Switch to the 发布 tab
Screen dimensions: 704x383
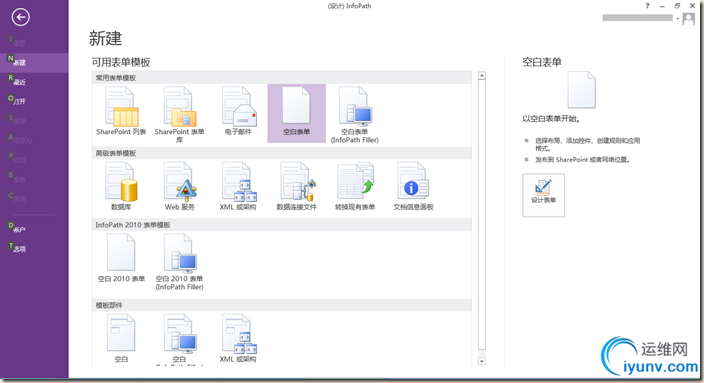point(34,179)
